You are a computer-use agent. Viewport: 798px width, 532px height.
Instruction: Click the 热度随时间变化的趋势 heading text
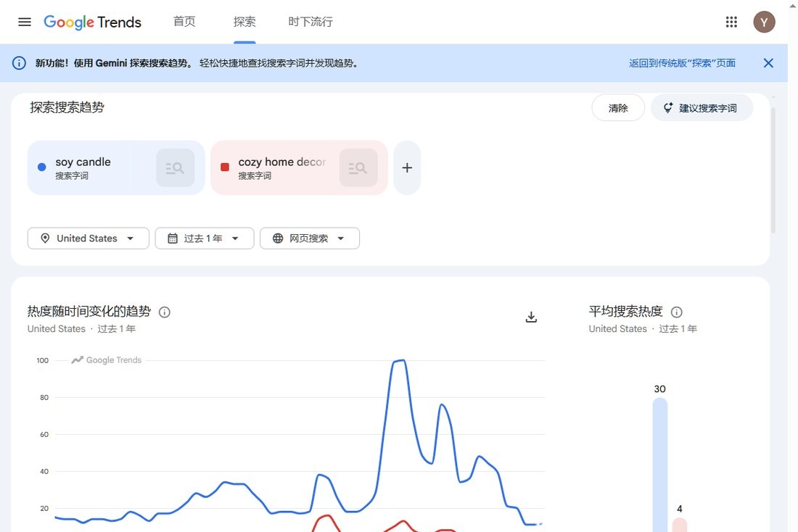tap(89, 311)
